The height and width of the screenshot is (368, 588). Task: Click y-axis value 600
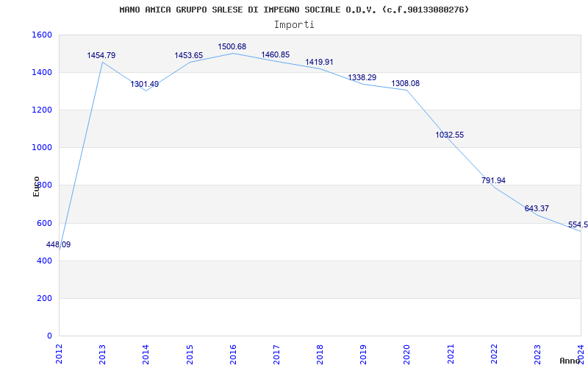pyautogui.click(x=44, y=224)
